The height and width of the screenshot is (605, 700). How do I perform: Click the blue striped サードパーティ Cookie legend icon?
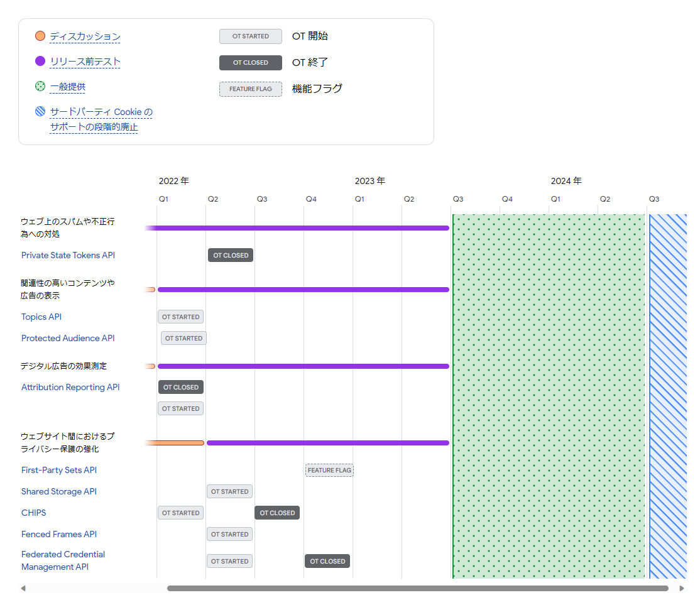(40, 111)
